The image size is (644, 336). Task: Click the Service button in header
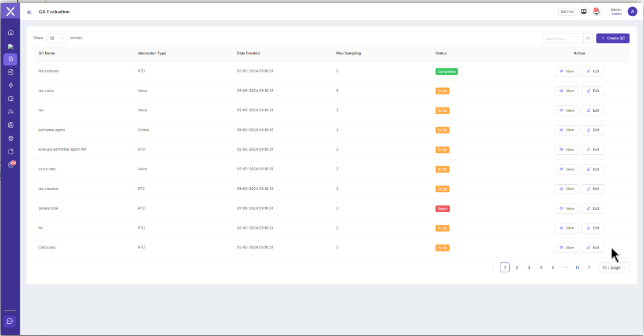pyautogui.click(x=567, y=12)
